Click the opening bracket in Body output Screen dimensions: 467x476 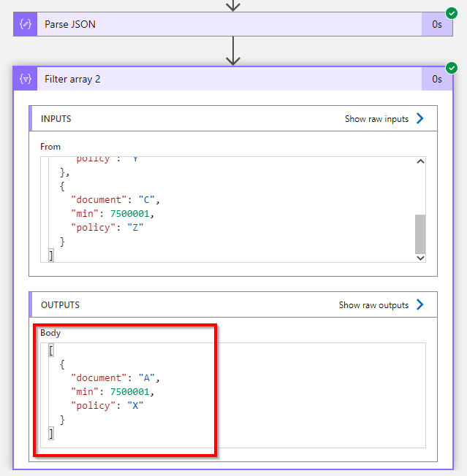51,350
